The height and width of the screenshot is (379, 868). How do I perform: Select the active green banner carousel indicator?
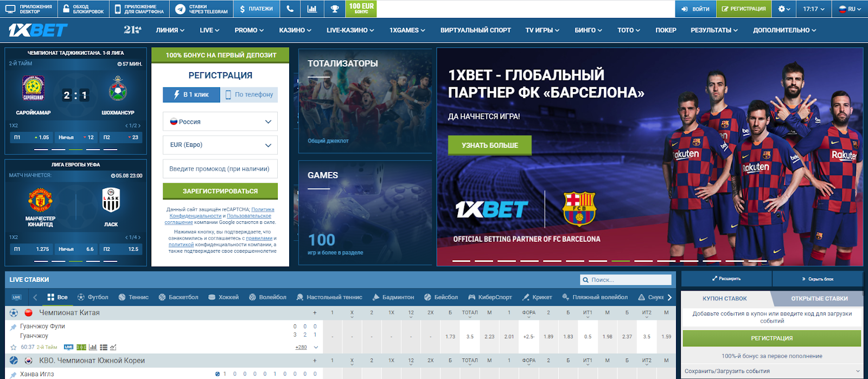(620, 261)
